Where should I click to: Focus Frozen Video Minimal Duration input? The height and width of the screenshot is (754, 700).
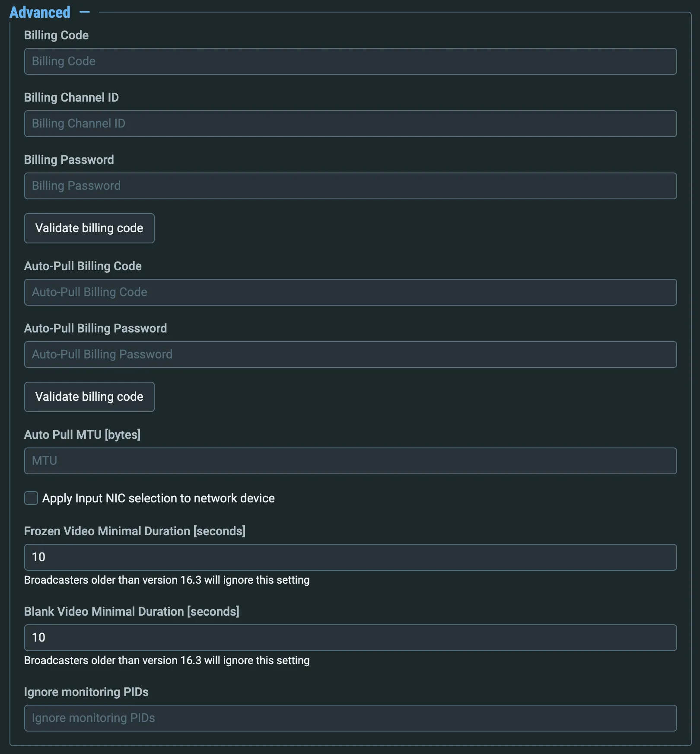tap(350, 557)
